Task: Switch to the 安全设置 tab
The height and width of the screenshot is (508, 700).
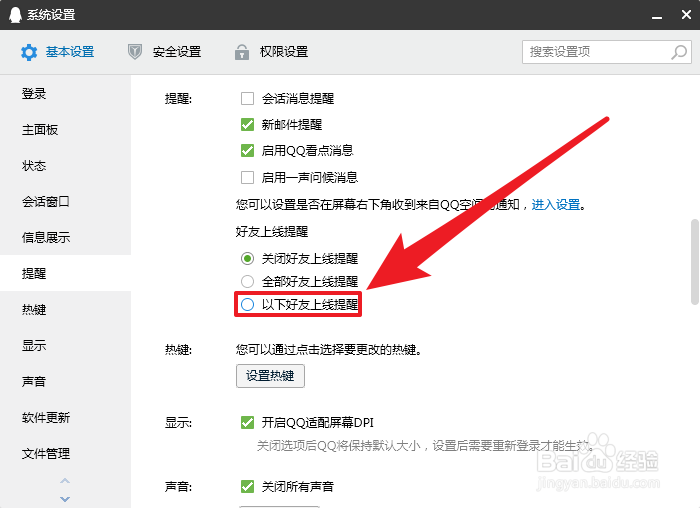Action: tap(164, 52)
